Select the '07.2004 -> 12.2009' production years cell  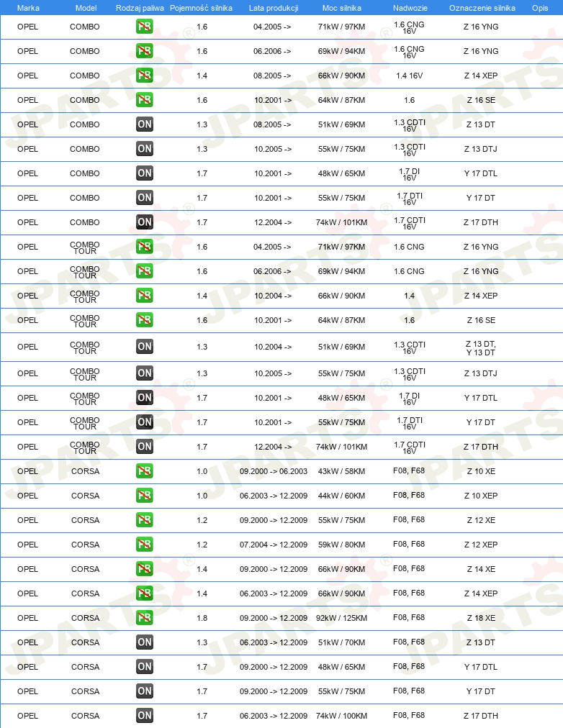274,545
